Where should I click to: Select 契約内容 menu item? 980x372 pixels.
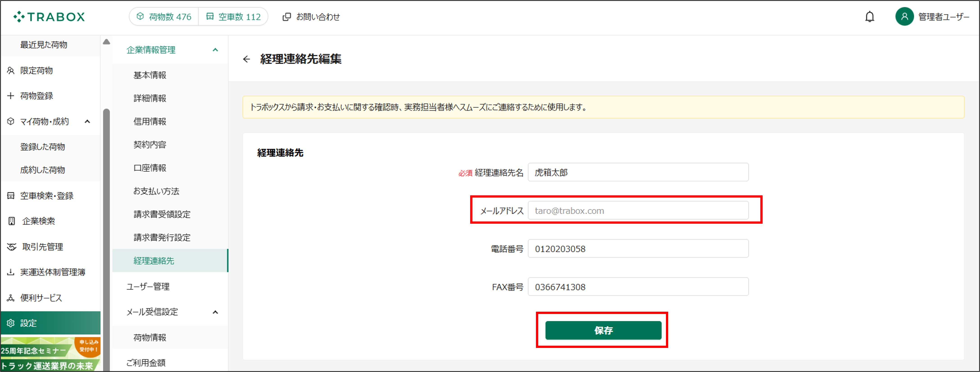[150, 145]
